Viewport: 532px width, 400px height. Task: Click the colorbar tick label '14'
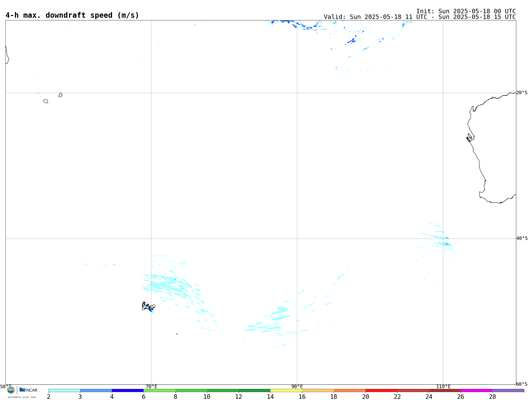click(270, 397)
